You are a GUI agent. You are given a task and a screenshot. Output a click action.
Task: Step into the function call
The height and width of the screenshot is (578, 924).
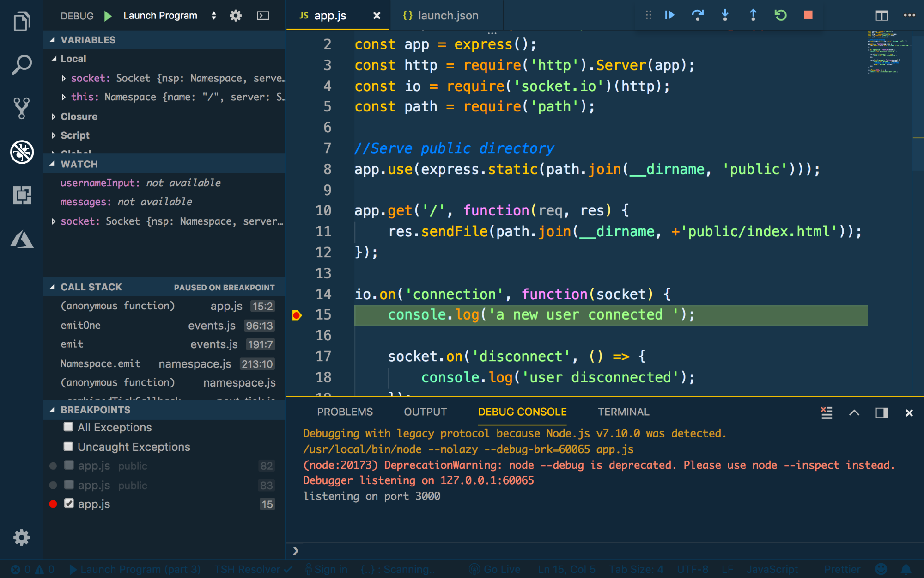click(725, 15)
